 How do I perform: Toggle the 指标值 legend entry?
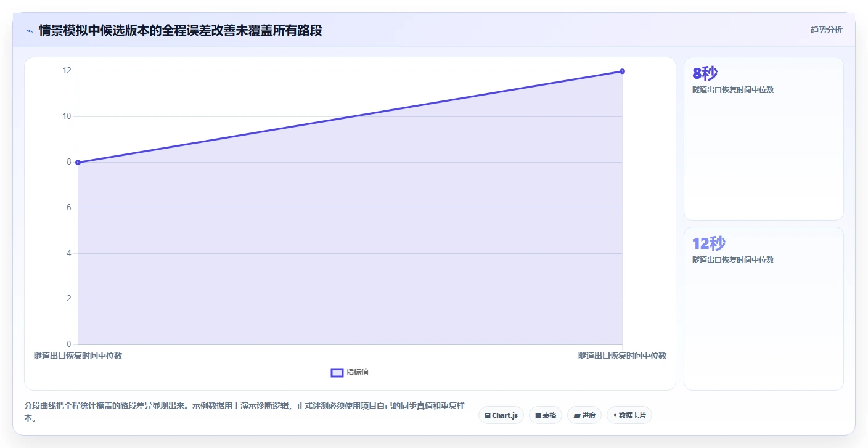tap(350, 372)
